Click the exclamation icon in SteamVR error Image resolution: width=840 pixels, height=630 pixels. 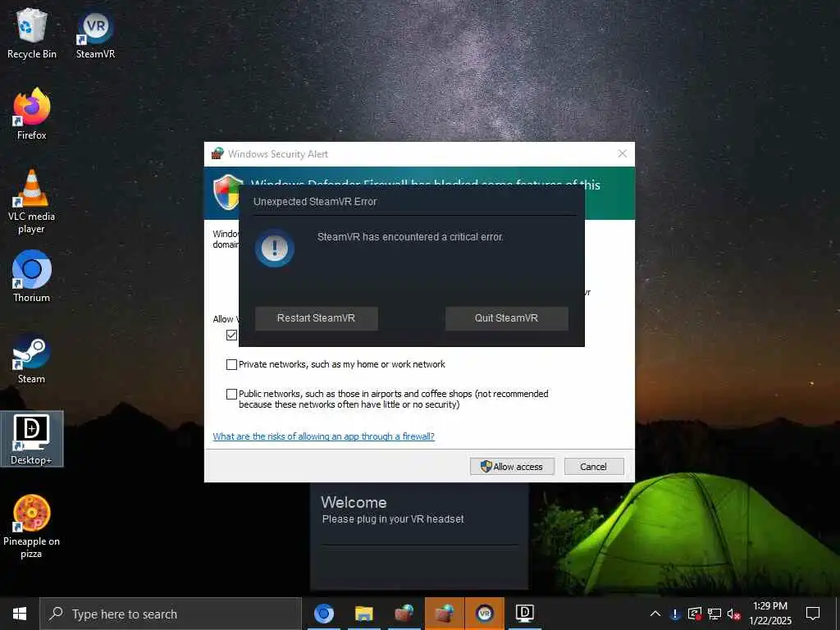274,248
